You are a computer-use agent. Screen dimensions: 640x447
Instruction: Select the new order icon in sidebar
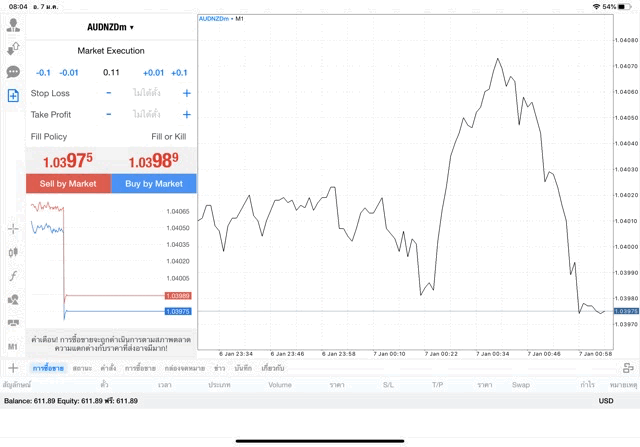pos(13,96)
